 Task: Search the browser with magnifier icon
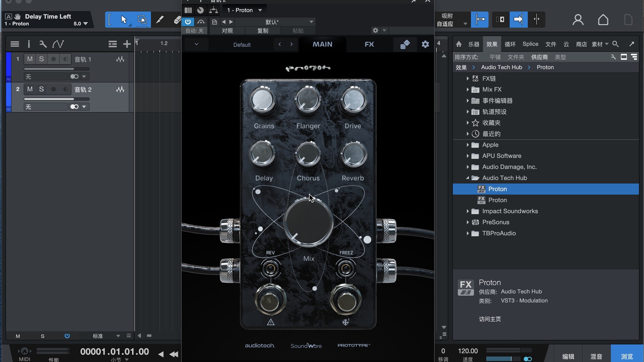[x=615, y=44]
